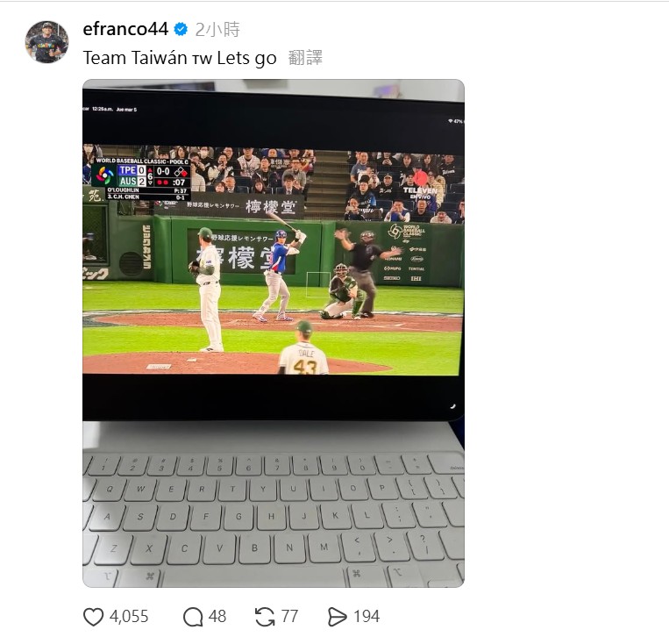This screenshot has height=644, width=669.
Task: Click the Televen logo in the photo
Action: point(420,192)
